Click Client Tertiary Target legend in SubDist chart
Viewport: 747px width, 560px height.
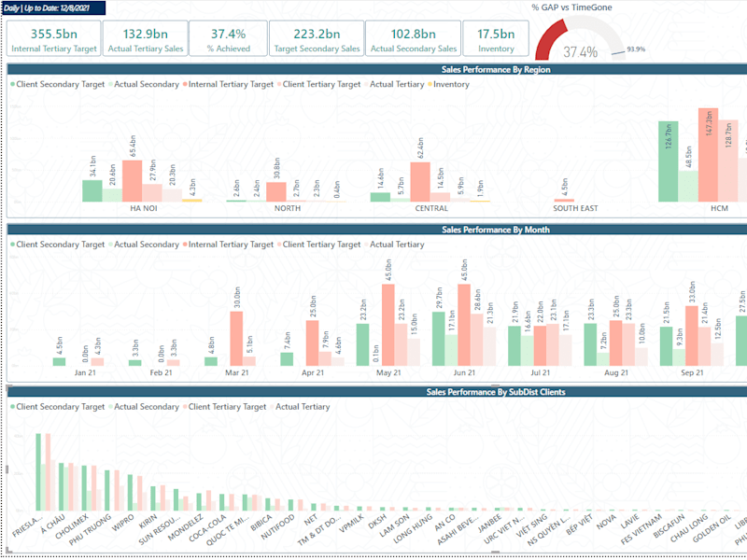224,407
